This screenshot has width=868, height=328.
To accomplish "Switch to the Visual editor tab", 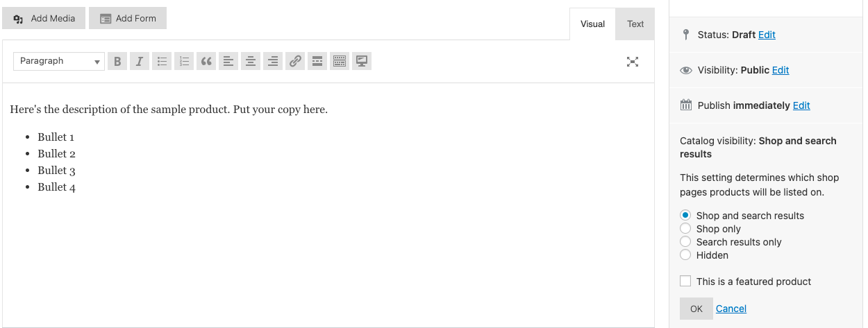I will 592,24.
